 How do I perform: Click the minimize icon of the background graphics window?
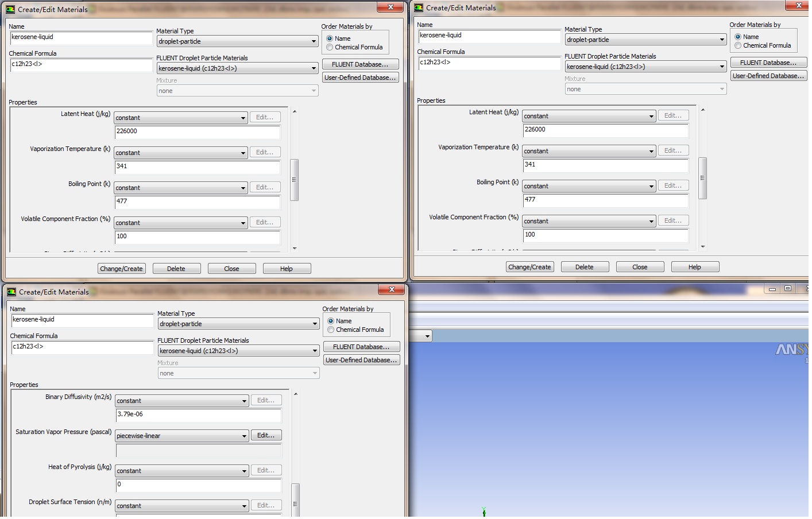click(x=772, y=289)
